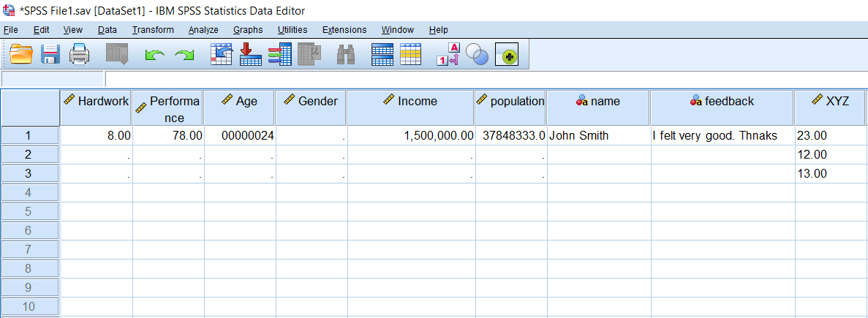The width and height of the screenshot is (868, 318).
Task: Open the Help menu
Action: click(439, 30)
